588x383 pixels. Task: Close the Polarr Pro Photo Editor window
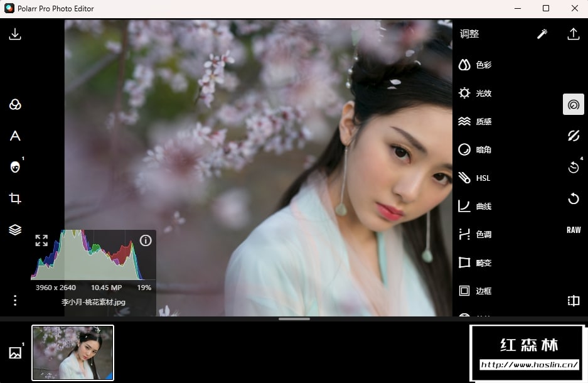point(574,8)
